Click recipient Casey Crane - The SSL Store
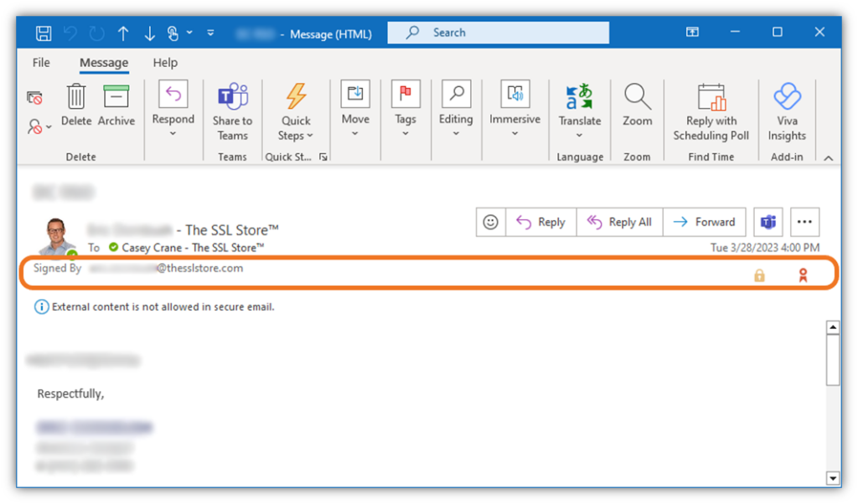 [193, 248]
